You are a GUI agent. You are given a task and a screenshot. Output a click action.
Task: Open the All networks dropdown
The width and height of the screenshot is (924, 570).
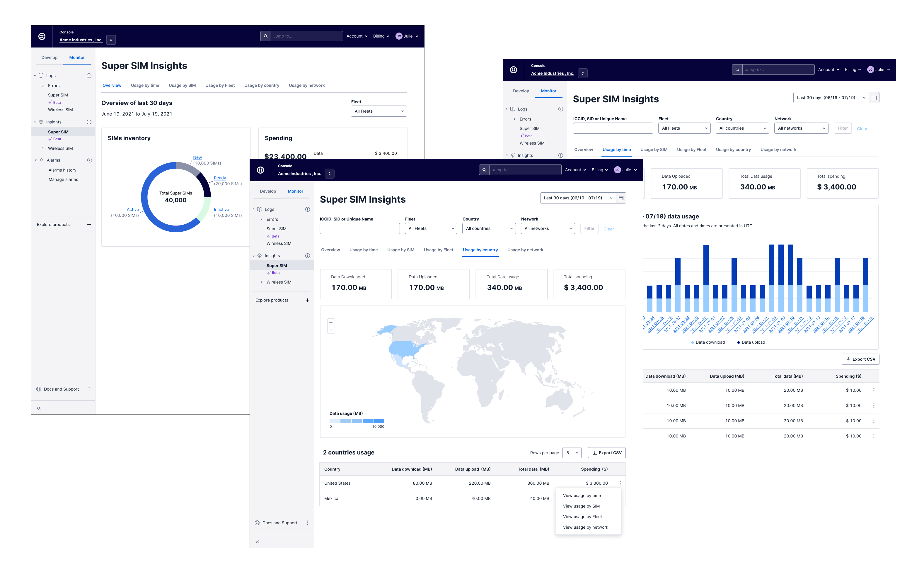tap(548, 228)
